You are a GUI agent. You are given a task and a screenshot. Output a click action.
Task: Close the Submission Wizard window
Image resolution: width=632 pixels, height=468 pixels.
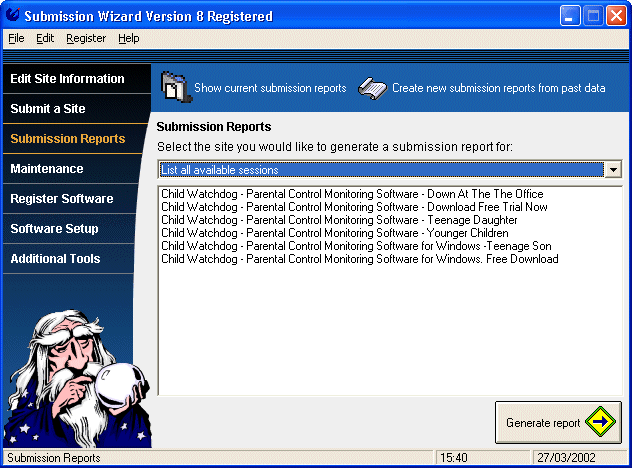(617, 16)
